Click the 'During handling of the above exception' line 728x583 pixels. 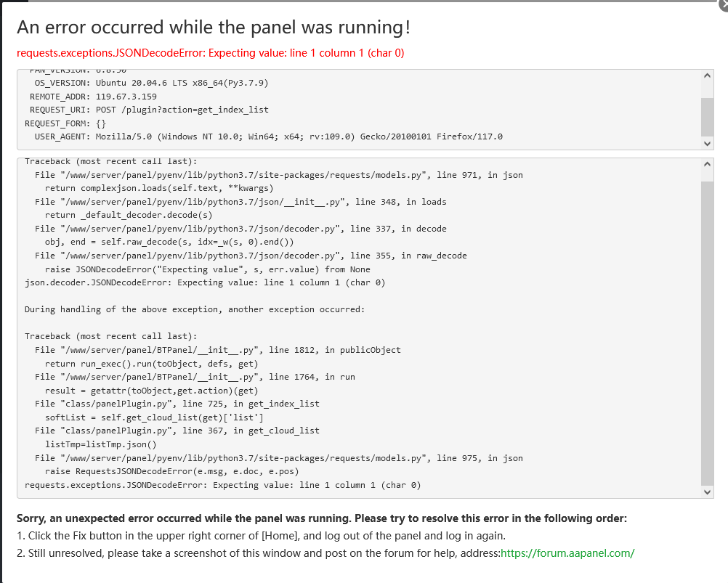pos(194,309)
